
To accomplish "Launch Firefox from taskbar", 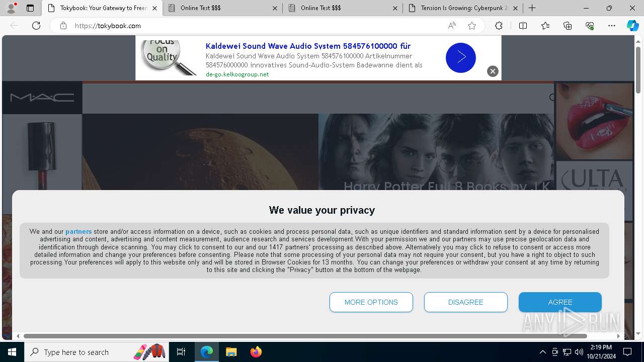I will click(256, 352).
